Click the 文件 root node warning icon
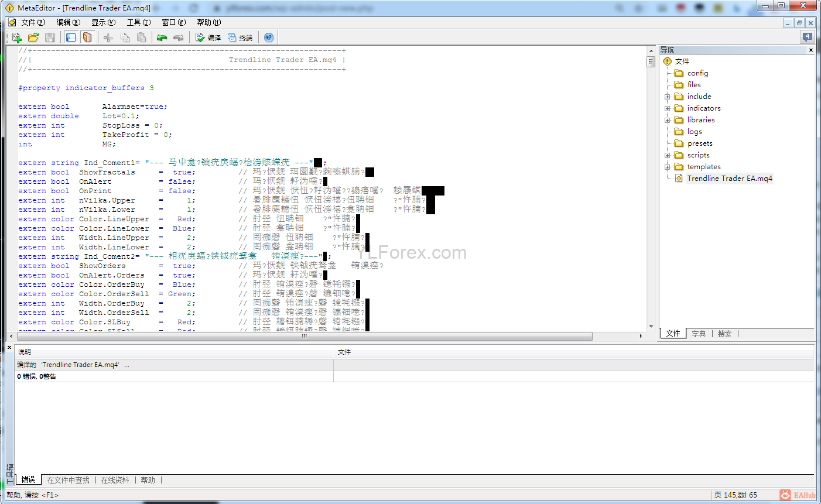 click(668, 61)
